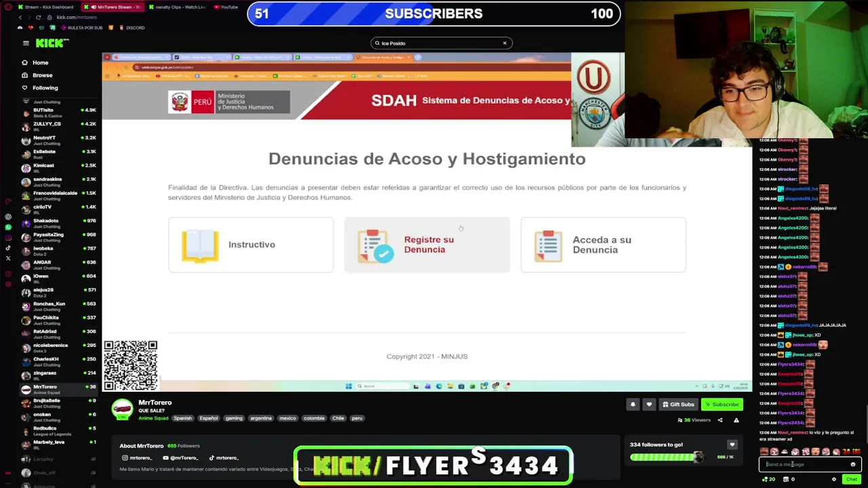Open chat settings gear icon
868x488 pixels.
(x=834, y=479)
